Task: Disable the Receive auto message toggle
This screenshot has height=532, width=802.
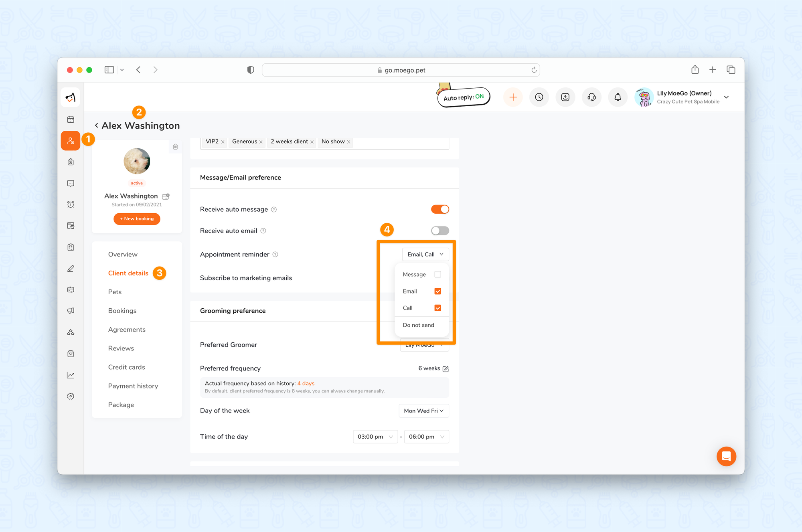Action: [x=440, y=209]
